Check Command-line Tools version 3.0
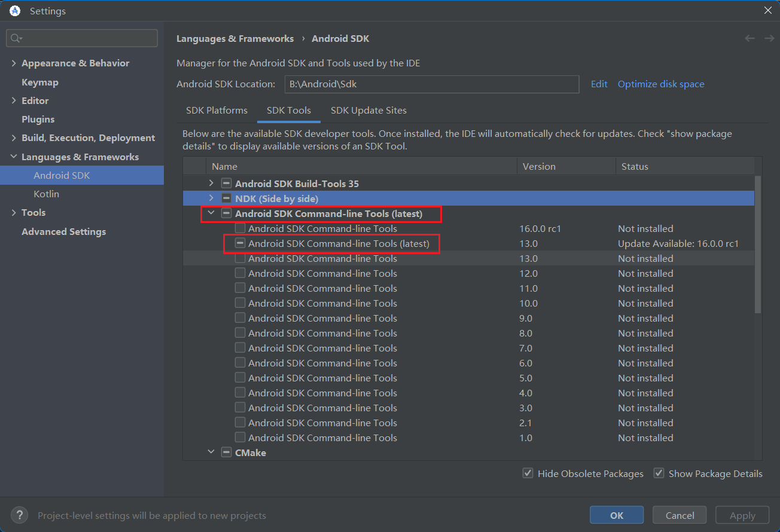780x532 pixels. (240, 408)
